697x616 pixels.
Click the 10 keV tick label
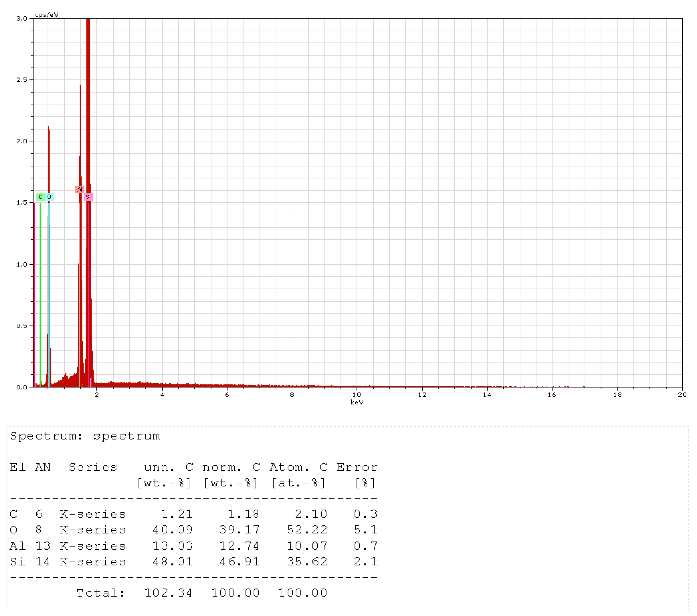point(357,395)
